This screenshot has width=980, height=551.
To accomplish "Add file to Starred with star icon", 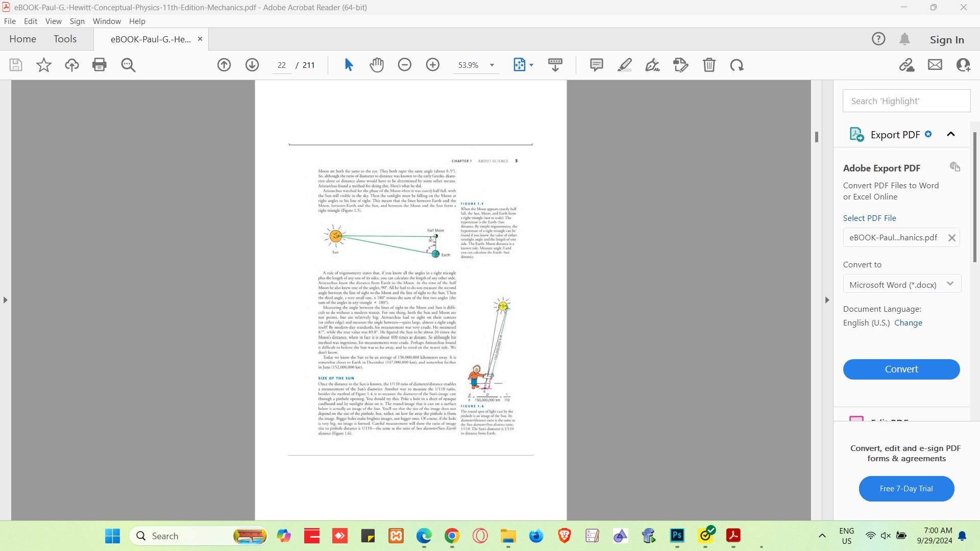I will point(44,65).
